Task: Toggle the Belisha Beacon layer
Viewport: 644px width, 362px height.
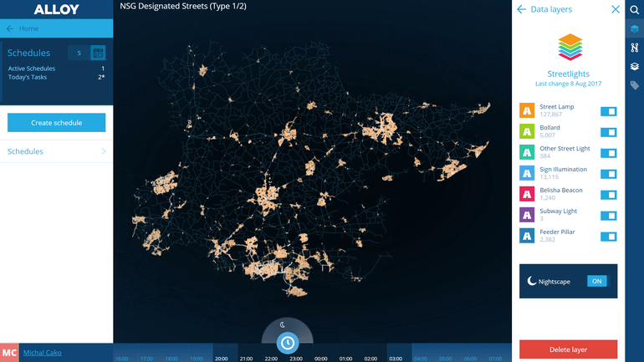Action: point(608,195)
